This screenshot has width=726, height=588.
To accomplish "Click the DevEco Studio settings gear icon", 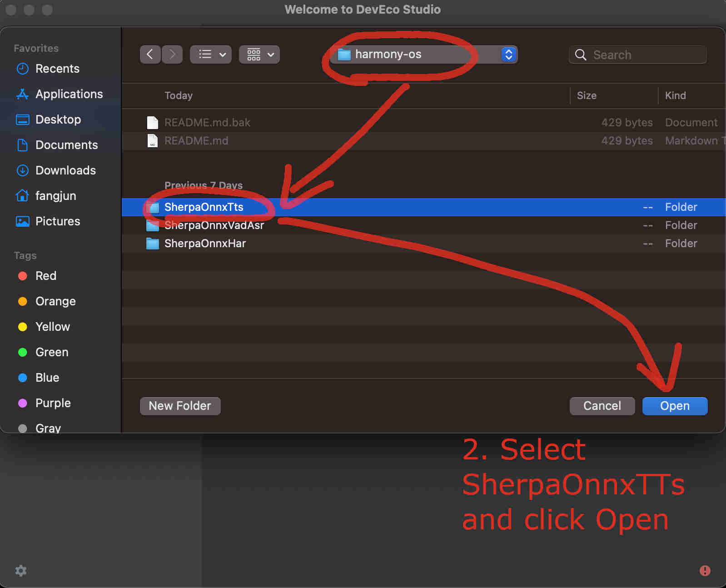I will 21,571.
